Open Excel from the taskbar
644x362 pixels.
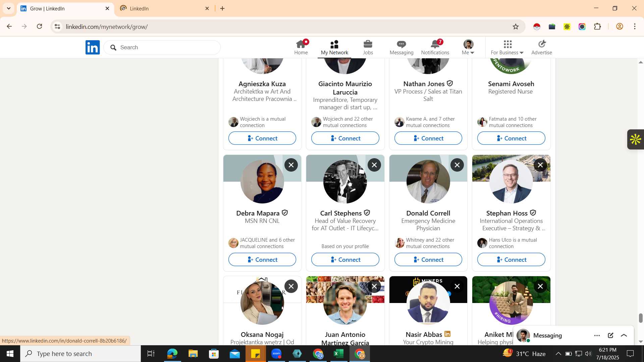click(x=339, y=354)
